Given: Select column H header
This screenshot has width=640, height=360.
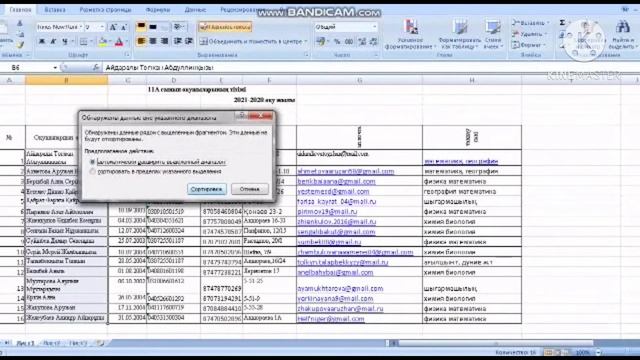Looking at the screenshot, I should click(x=472, y=80).
